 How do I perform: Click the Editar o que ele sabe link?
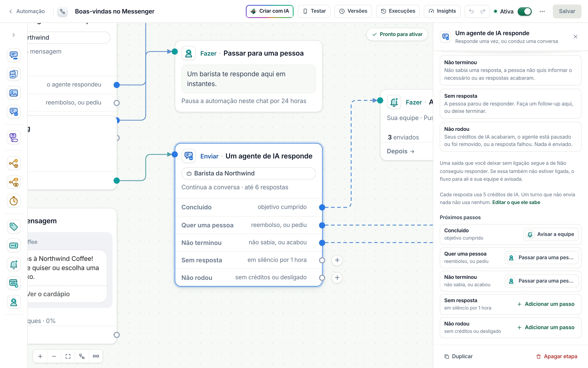tap(516, 202)
